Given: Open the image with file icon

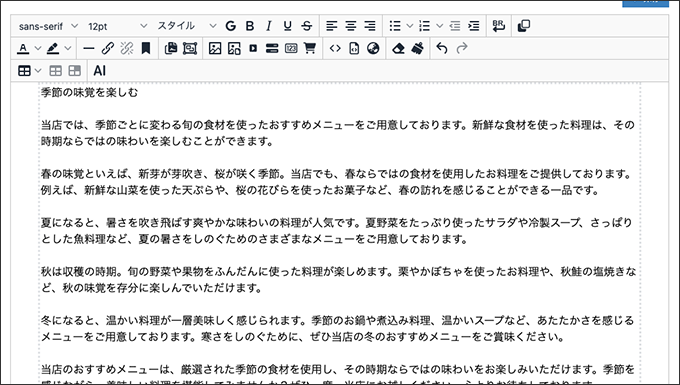Looking at the screenshot, I should point(234,49).
